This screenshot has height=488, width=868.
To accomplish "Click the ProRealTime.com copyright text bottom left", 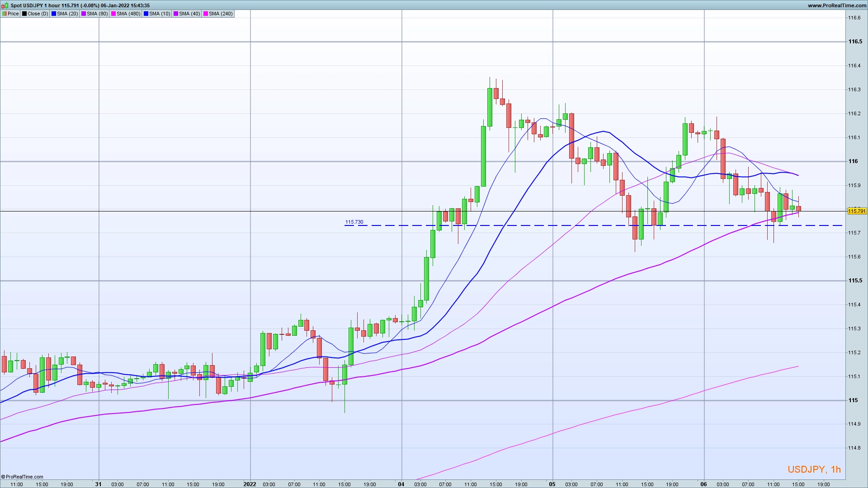I will point(22,477).
